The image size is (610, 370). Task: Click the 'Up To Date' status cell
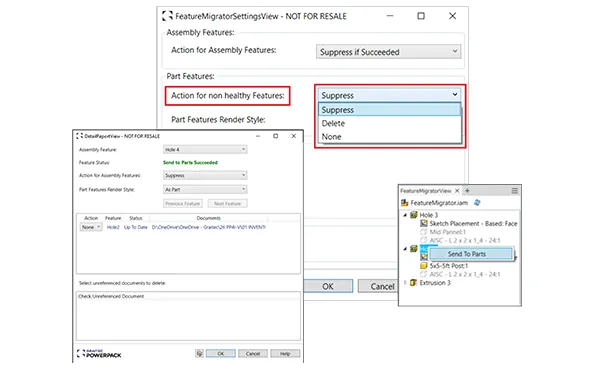coord(135,227)
